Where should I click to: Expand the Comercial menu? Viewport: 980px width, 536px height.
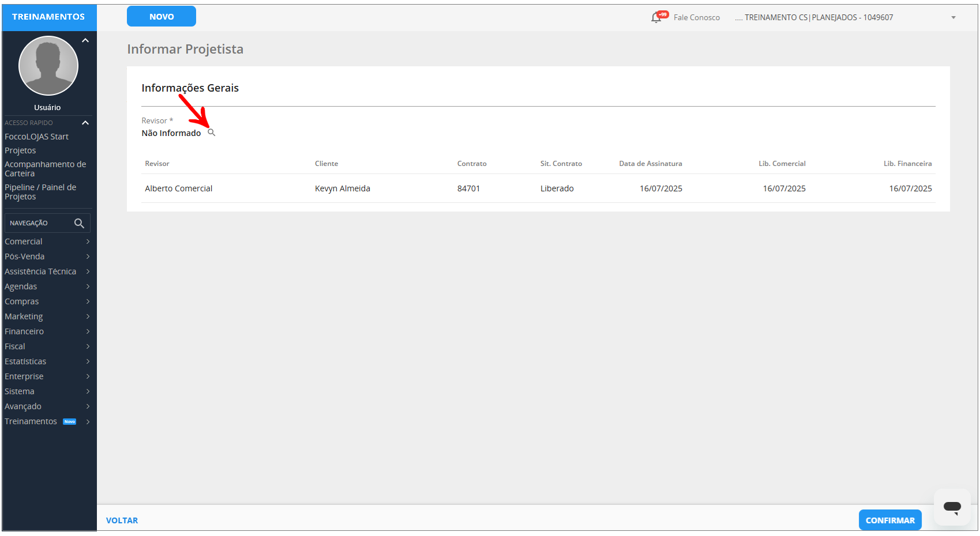coord(46,241)
